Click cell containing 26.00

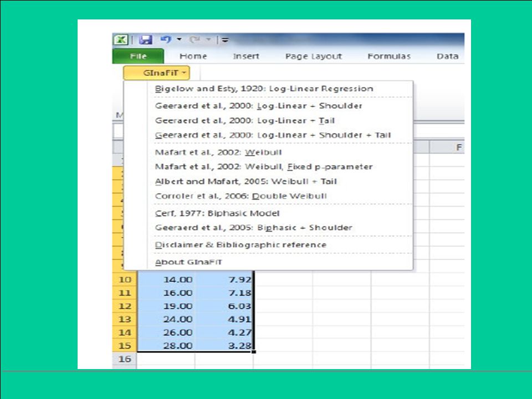tap(166, 332)
